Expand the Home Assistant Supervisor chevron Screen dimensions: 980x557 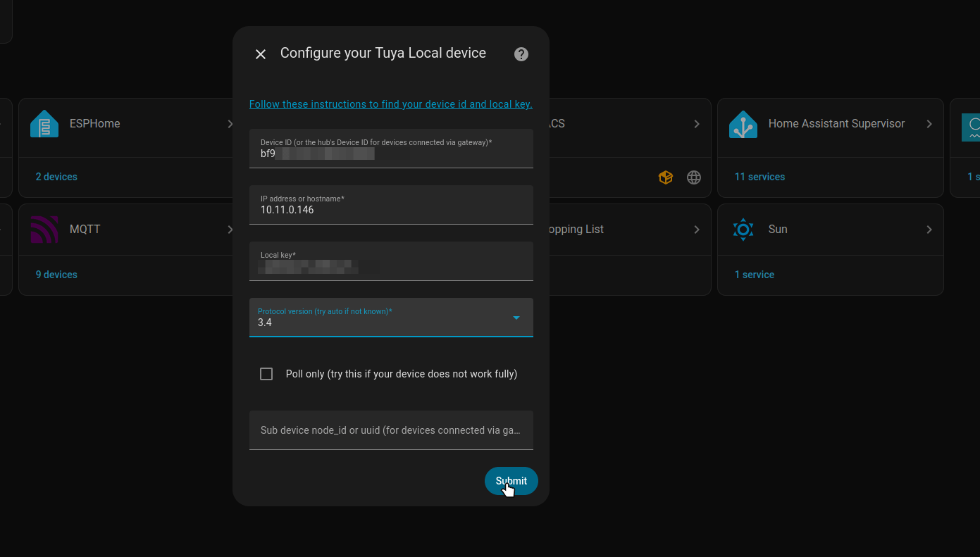929,124
